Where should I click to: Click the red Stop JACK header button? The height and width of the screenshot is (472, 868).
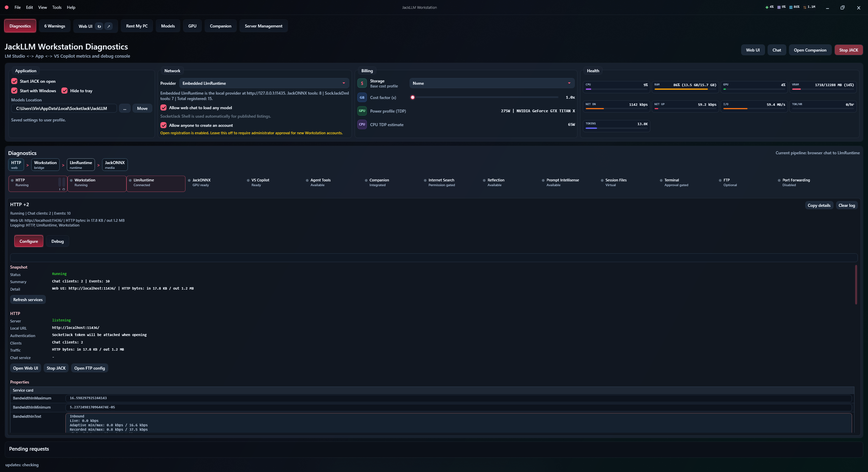coord(848,50)
